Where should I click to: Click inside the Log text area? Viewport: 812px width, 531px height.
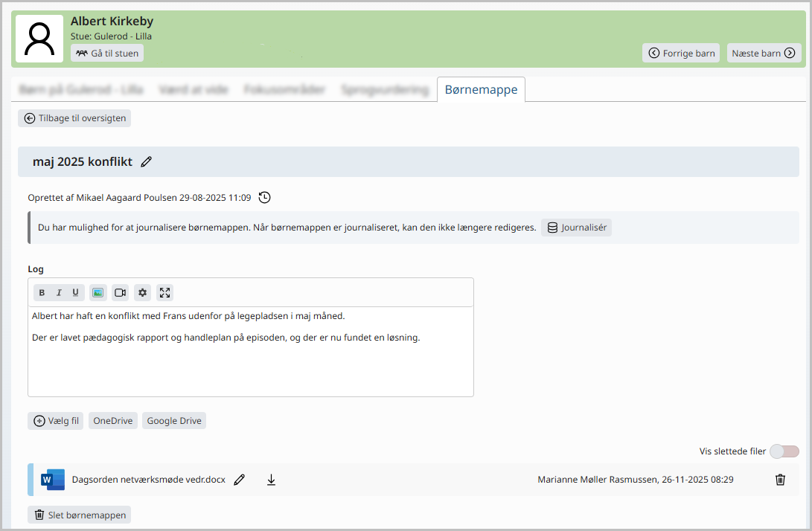[251, 352]
